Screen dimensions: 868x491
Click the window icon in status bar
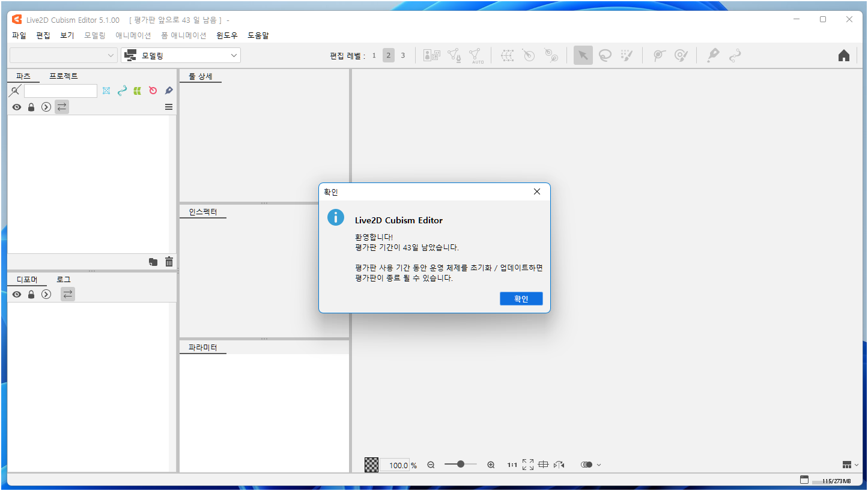[x=804, y=480]
